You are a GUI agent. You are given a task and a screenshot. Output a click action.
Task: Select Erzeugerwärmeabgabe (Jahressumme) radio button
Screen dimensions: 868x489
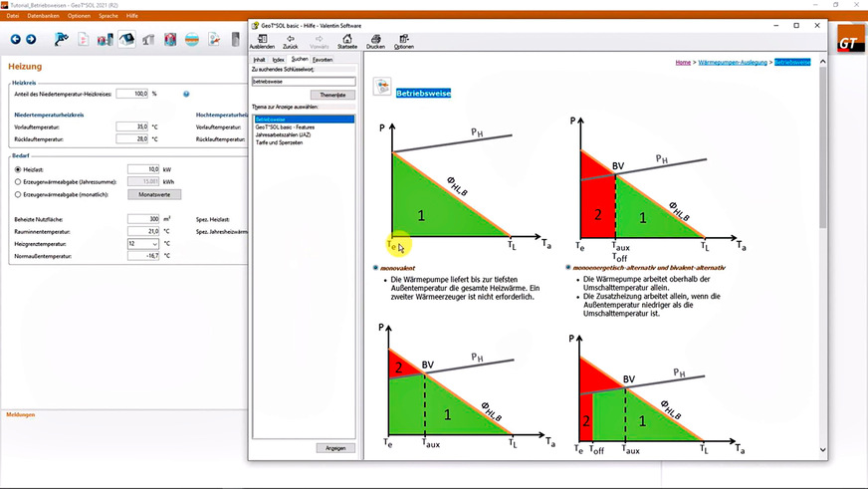(18, 182)
